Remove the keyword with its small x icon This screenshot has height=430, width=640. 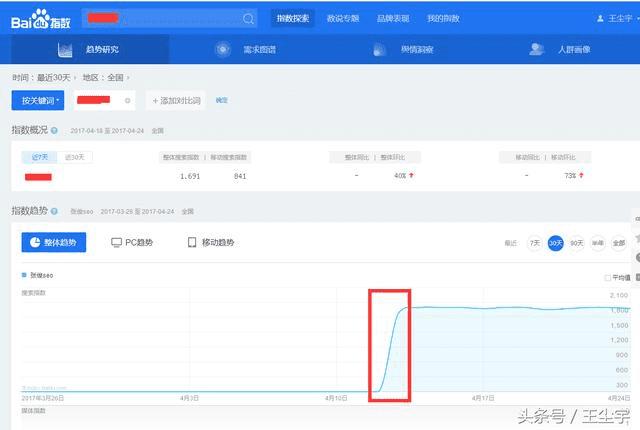127,100
